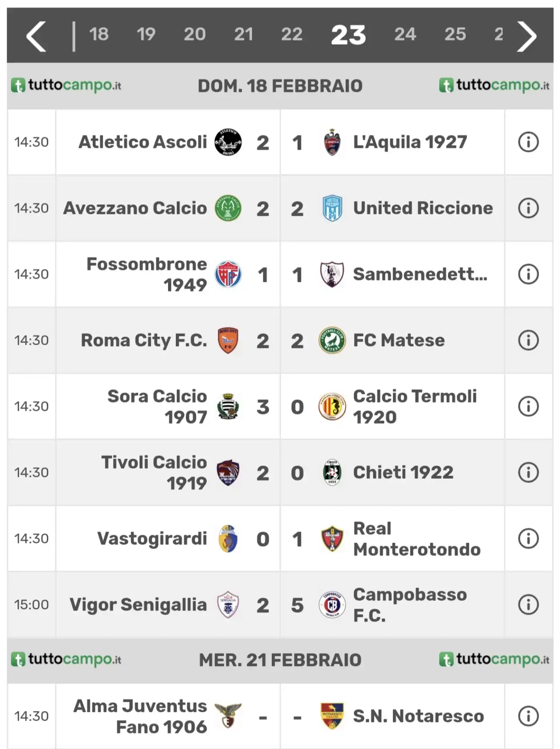The height and width of the screenshot is (749, 560).
Task: Click the Atletico Ascoli black crest
Action: pos(228,142)
